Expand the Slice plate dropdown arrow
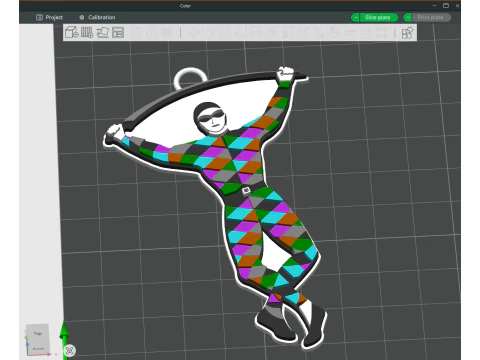This screenshot has height=360, width=480. click(355, 17)
